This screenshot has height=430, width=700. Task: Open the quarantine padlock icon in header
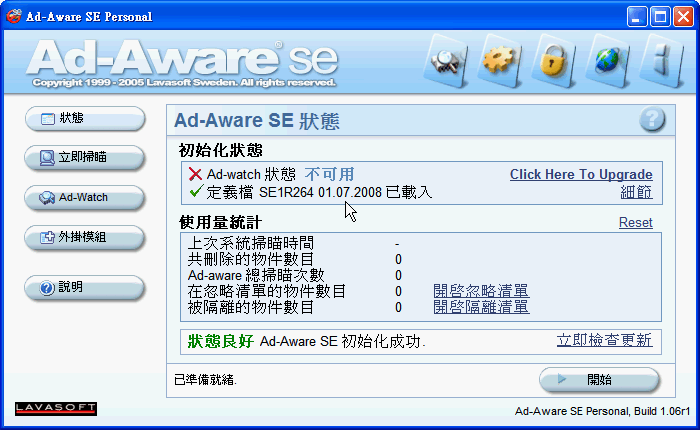point(554,60)
